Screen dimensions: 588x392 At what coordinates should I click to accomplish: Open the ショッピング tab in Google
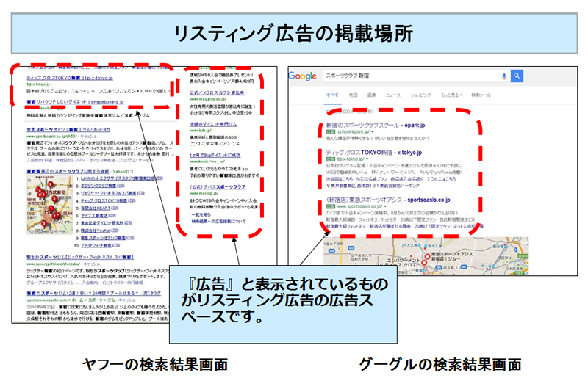(x=420, y=95)
